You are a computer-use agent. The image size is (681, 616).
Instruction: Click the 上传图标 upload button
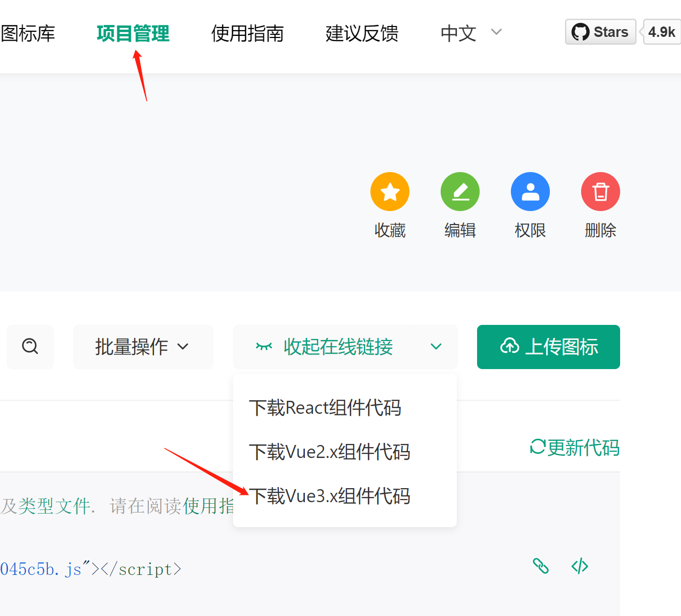tap(548, 347)
